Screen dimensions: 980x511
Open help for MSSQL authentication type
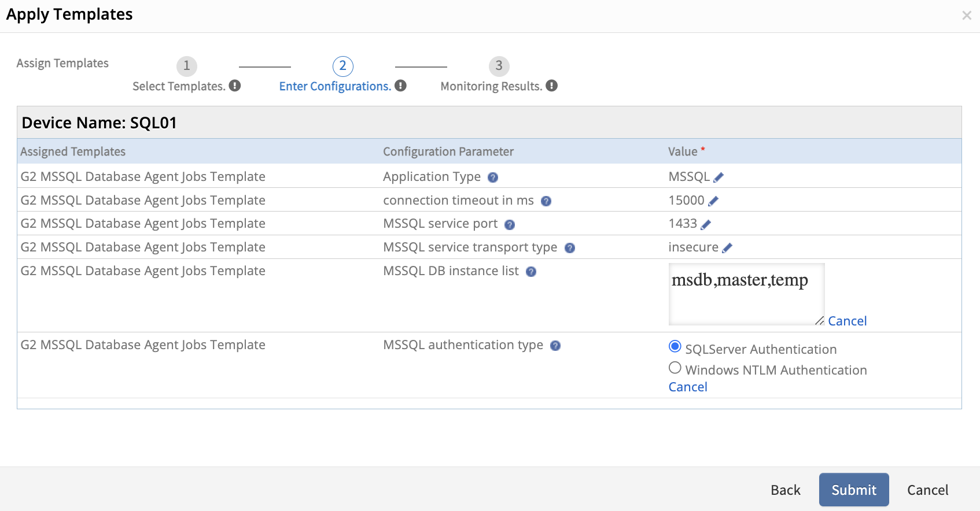(555, 346)
